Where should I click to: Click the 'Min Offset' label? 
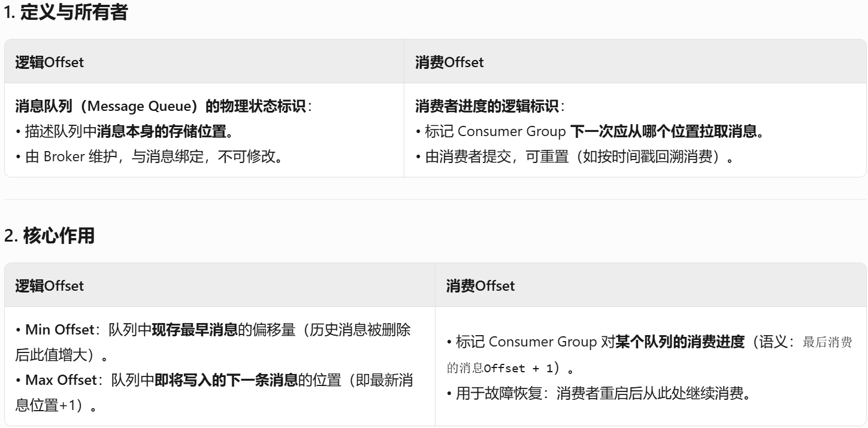59,330
